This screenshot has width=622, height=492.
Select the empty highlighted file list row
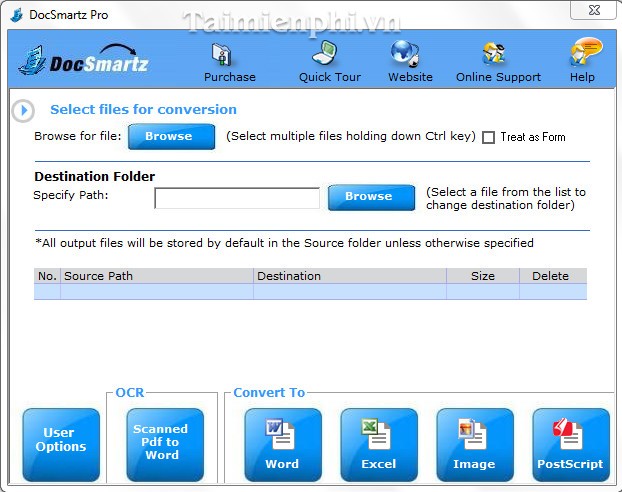(x=310, y=292)
